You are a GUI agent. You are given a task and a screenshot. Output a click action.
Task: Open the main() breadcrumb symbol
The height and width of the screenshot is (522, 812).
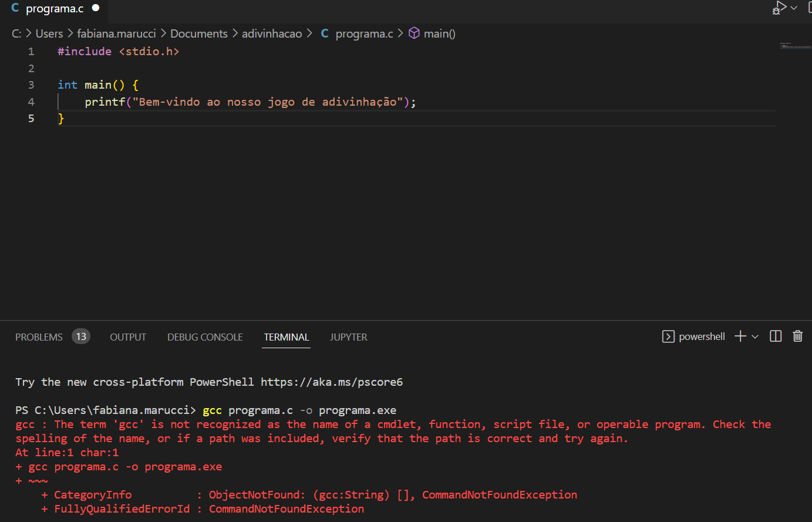click(x=440, y=33)
